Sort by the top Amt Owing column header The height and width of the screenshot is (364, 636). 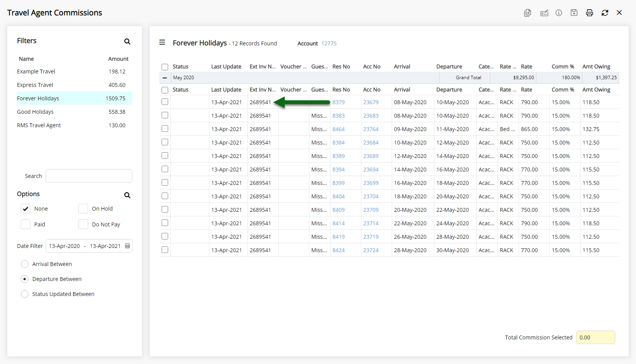(596, 66)
